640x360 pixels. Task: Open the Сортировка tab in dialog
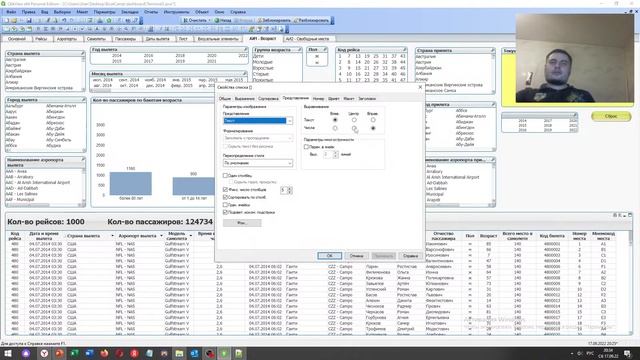coord(268,99)
